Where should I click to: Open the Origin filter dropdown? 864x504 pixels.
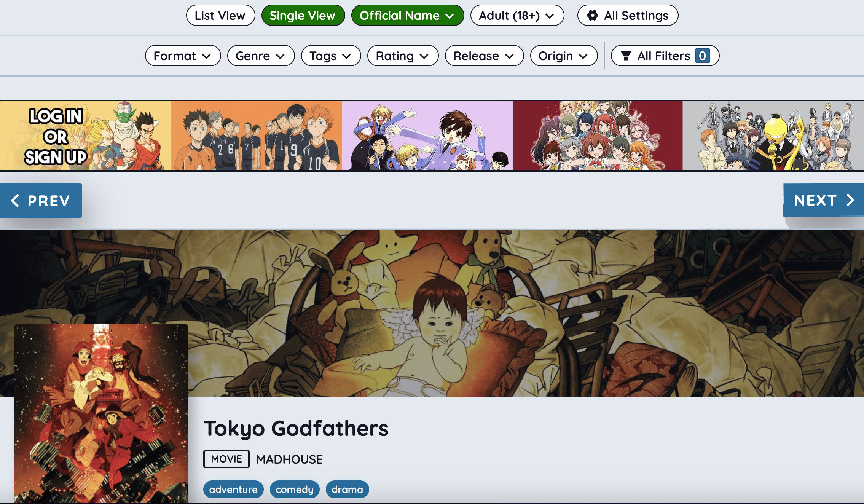[564, 56]
